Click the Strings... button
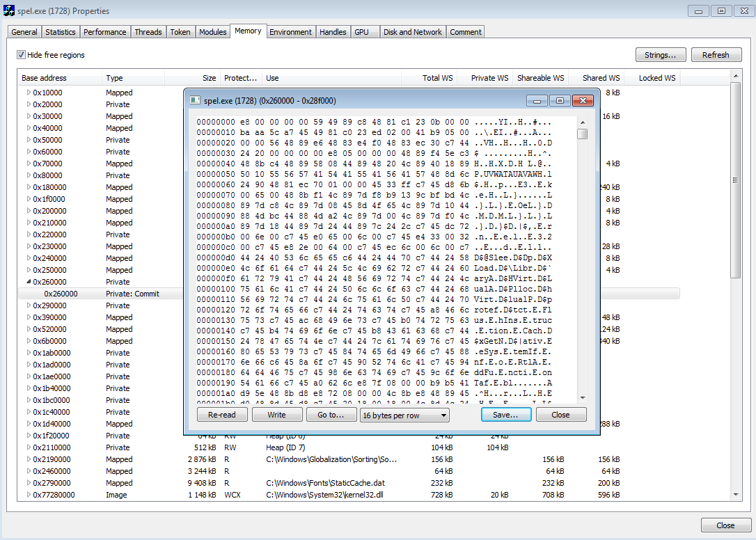 [x=660, y=54]
